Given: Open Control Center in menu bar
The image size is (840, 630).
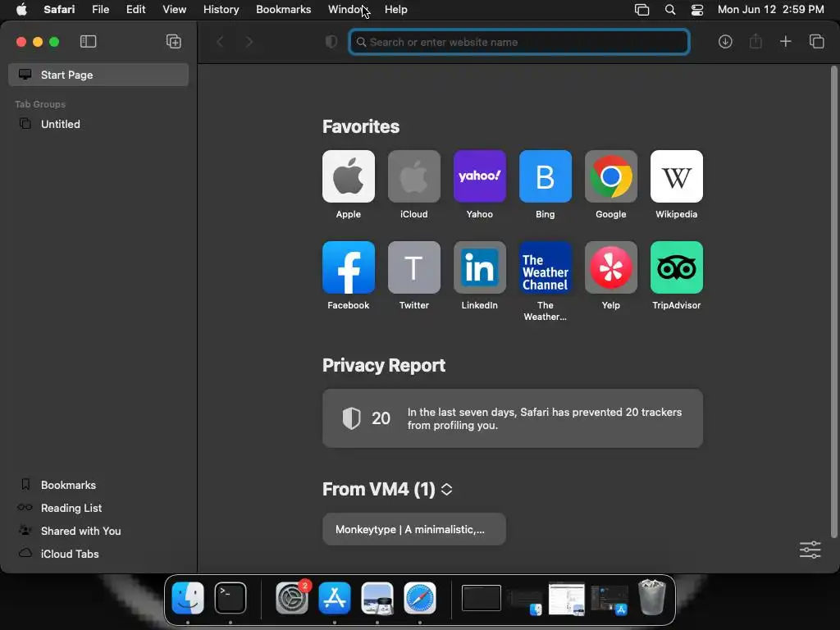Looking at the screenshot, I should pos(697,10).
